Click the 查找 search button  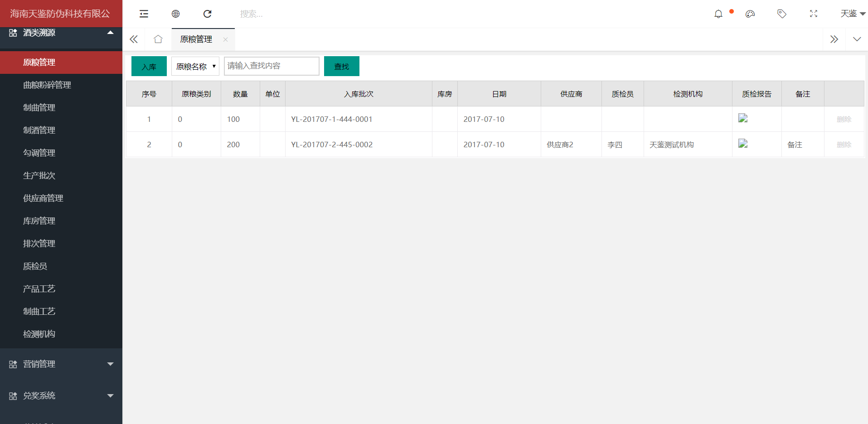click(x=341, y=67)
